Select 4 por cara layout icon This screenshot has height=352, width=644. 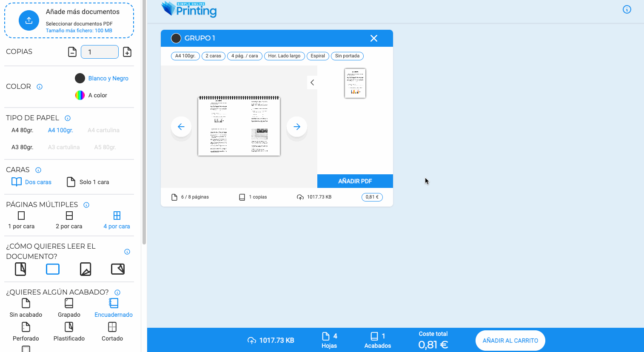[x=117, y=216]
